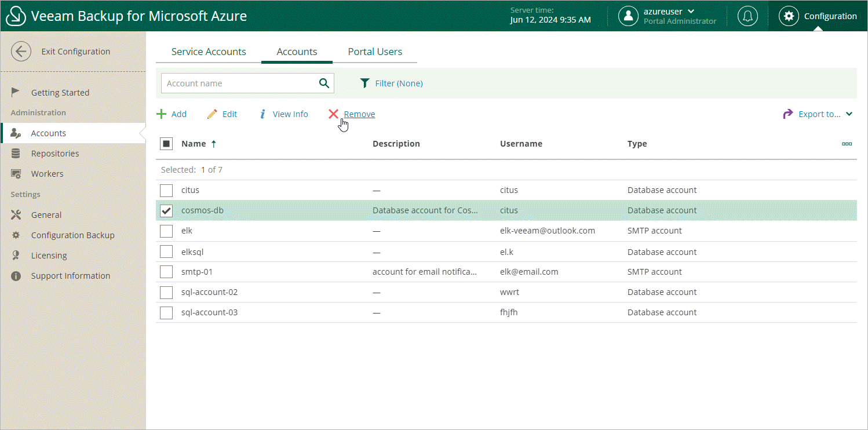Click the Name column sort arrow
This screenshot has width=868, height=430.
(214, 144)
